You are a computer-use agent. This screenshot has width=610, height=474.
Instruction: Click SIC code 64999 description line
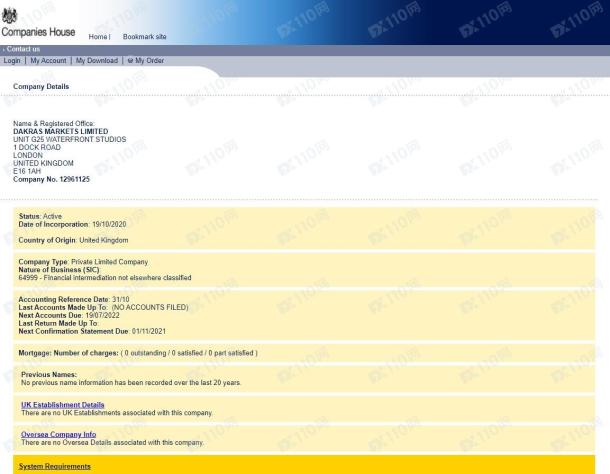point(105,278)
